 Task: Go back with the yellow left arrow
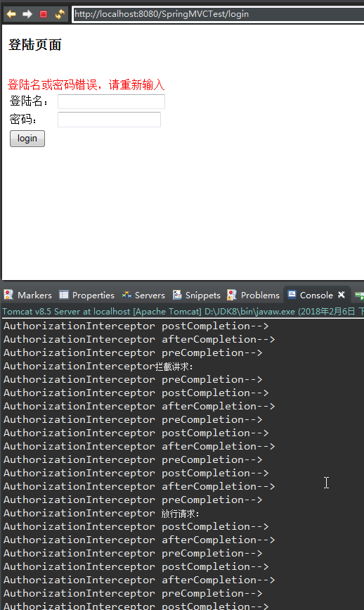pyautogui.click(x=11, y=14)
